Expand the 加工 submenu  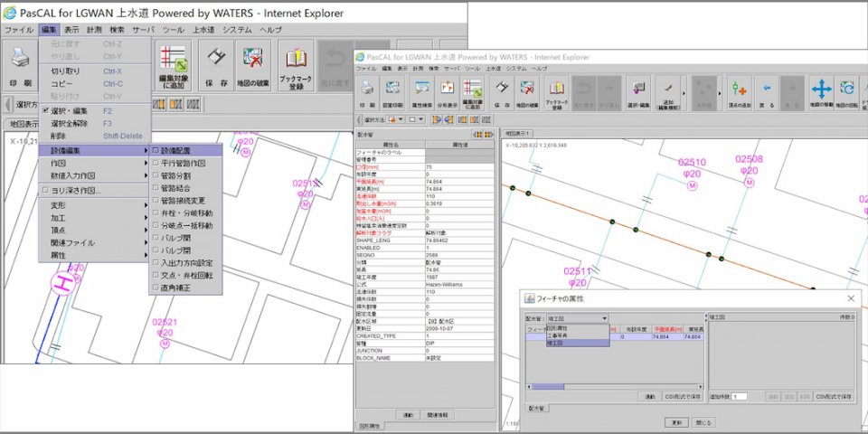tap(95, 218)
